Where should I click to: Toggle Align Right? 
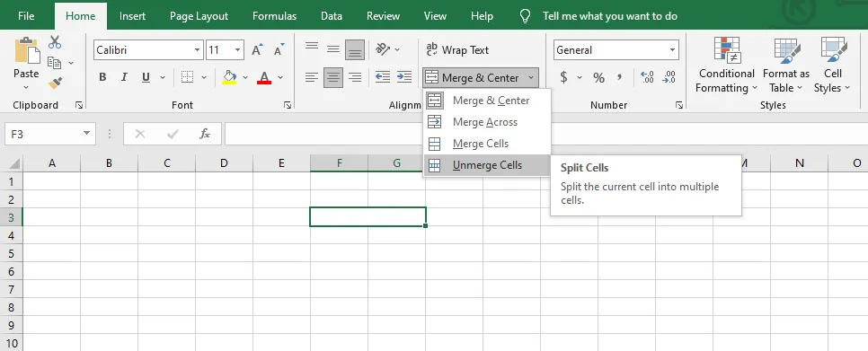(355, 77)
